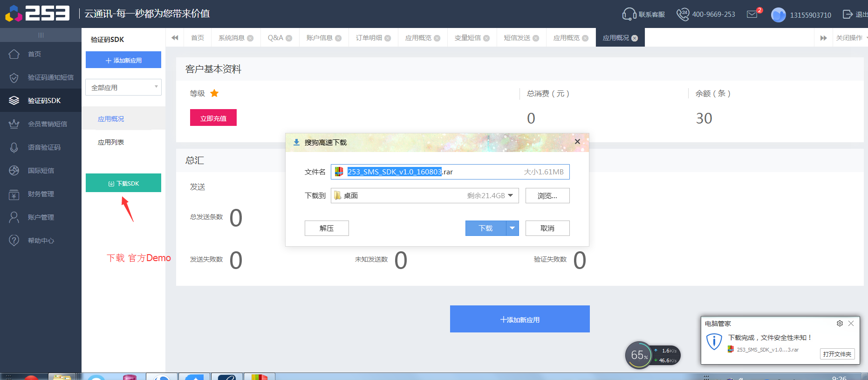Screen dimensions: 868x380
Task: Close the active 应用概况 tab
Action: [x=635, y=38]
